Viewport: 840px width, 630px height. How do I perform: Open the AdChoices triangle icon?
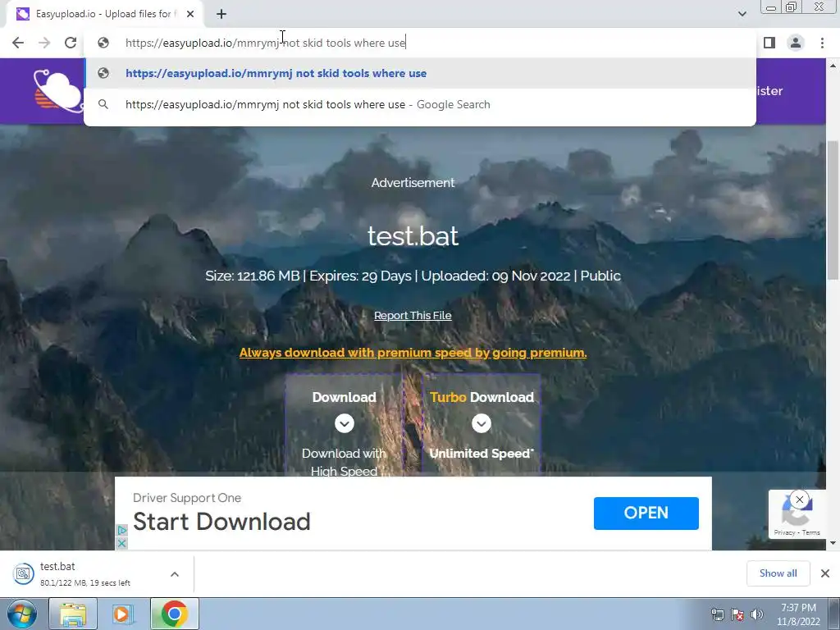point(122,531)
